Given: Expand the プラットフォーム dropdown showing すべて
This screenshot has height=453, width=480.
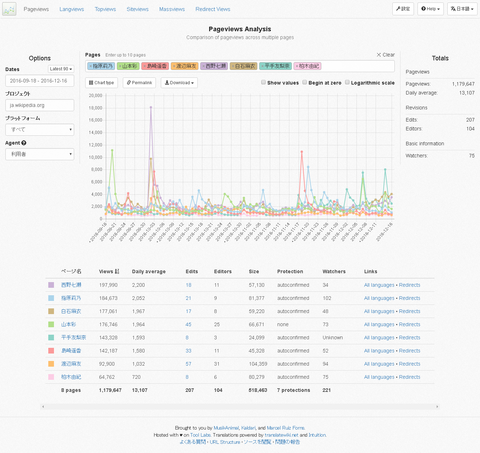Looking at the screenshot, I should (x=40, y=130).
